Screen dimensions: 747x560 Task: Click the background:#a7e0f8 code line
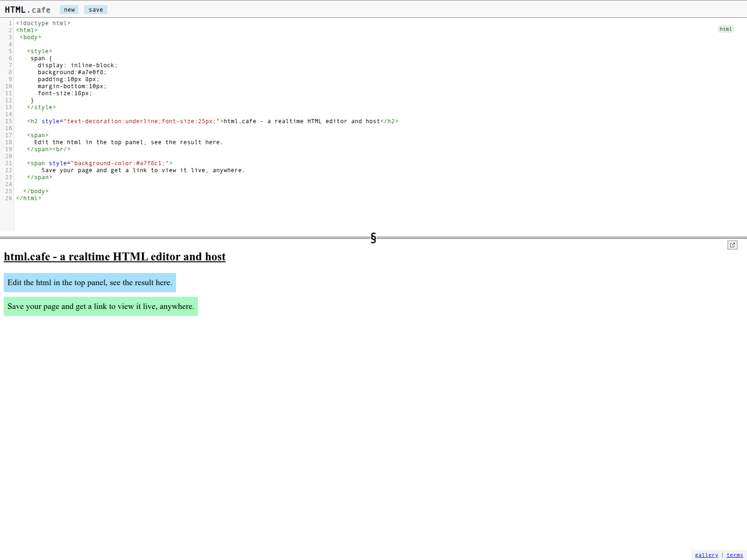(x=72, y=72)
